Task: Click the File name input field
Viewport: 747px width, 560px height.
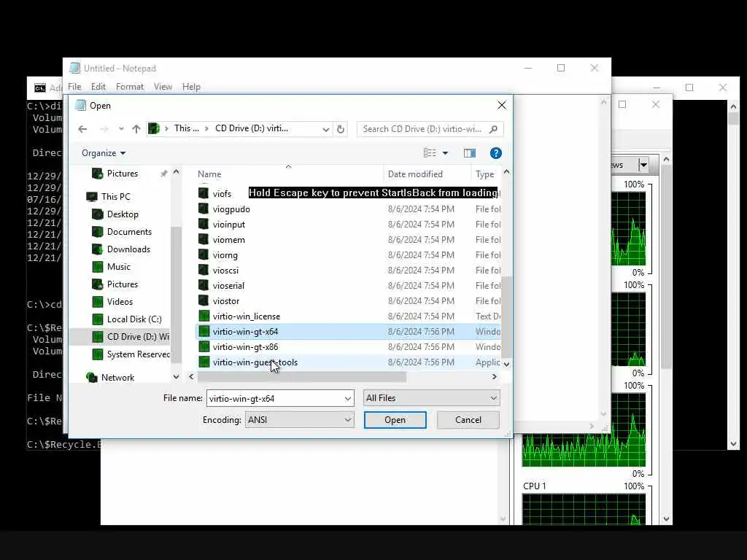Action: [x=275, y=399]
